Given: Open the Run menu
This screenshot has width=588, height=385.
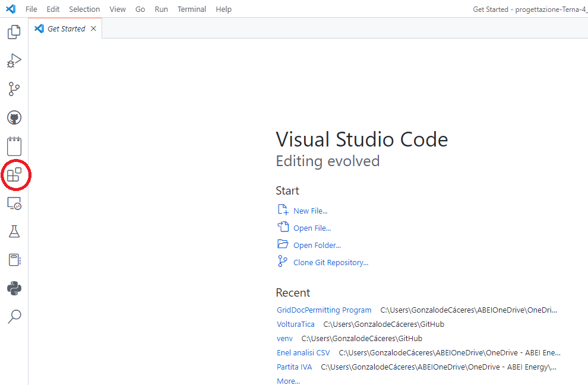Looking at the screenshot, I should [161, 9].
